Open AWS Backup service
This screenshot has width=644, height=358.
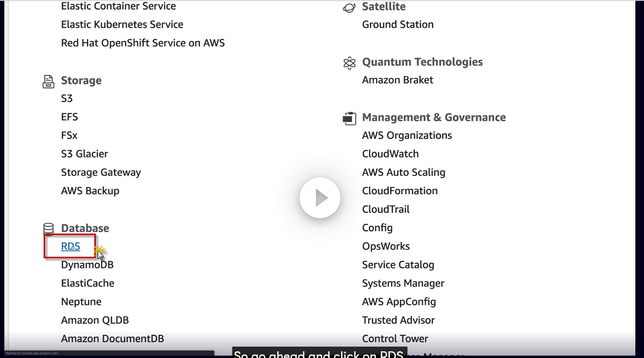90,191
